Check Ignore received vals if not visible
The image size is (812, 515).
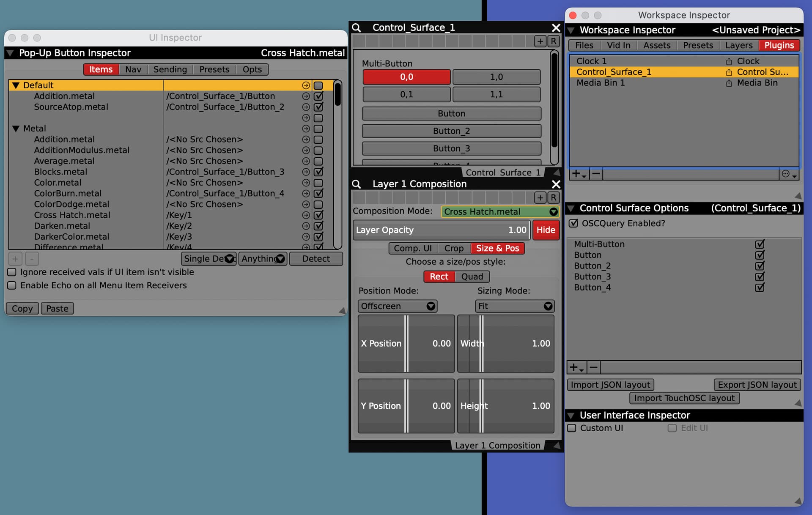(x=12, y=272)
